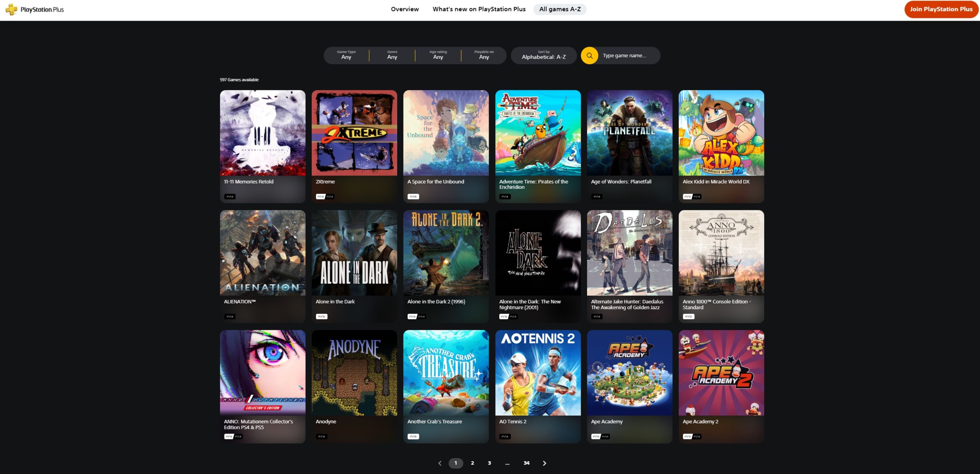The height and width of the screenshot is (474, 980).
Task: Click the pagination ellipsis
Action: click(x=507, y=463)
